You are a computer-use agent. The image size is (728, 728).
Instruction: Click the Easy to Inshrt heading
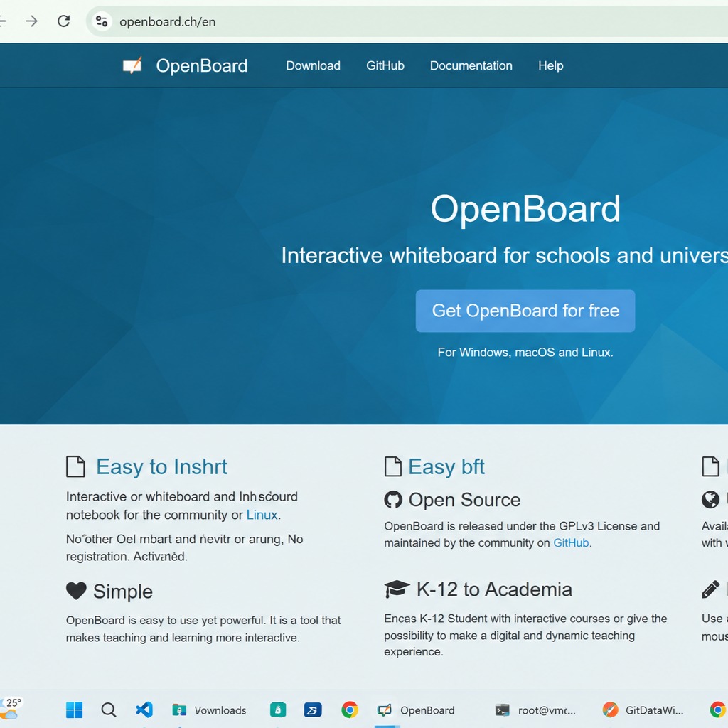[x=161, y=466]
